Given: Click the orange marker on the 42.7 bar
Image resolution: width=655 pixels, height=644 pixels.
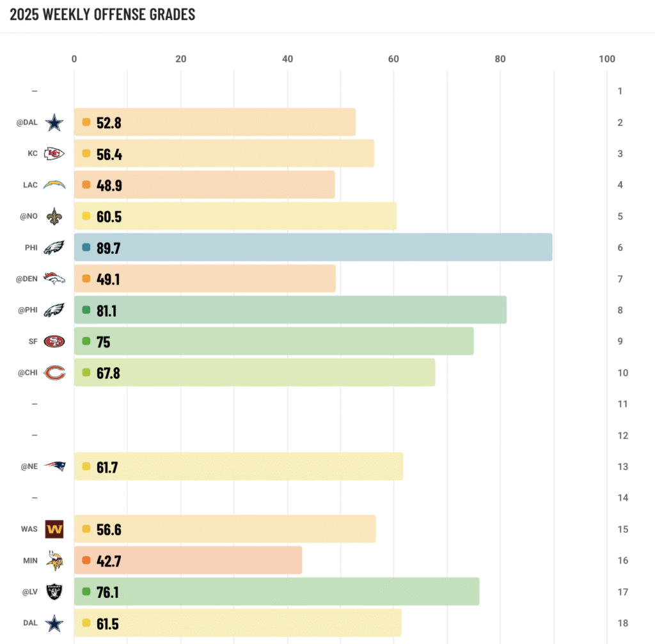Looking at the screenshot, I should 86,560.
